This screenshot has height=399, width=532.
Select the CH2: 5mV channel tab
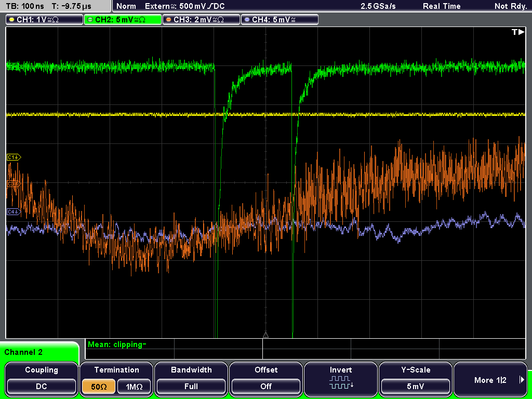pos(123,20)
